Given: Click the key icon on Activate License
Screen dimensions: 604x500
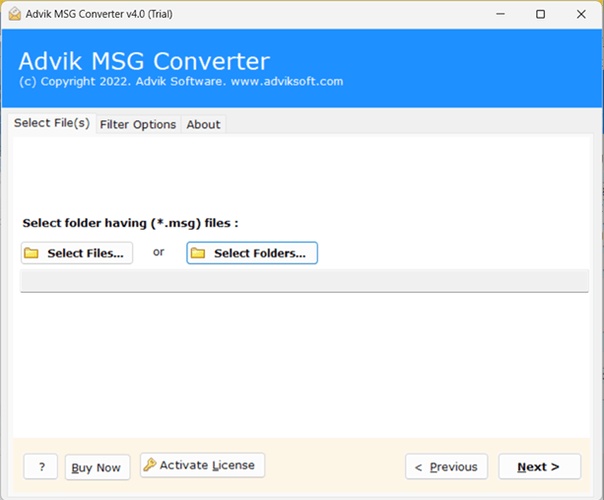Looking at the screenshot, I should click(150, 465).
